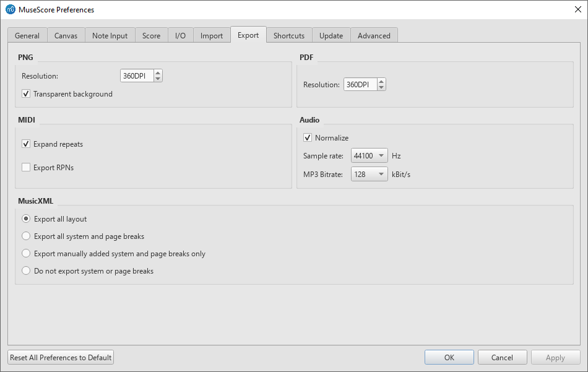This screenshot has width=588, height=372.
Task: Enable Export RPNs
Action: (25, 167)
